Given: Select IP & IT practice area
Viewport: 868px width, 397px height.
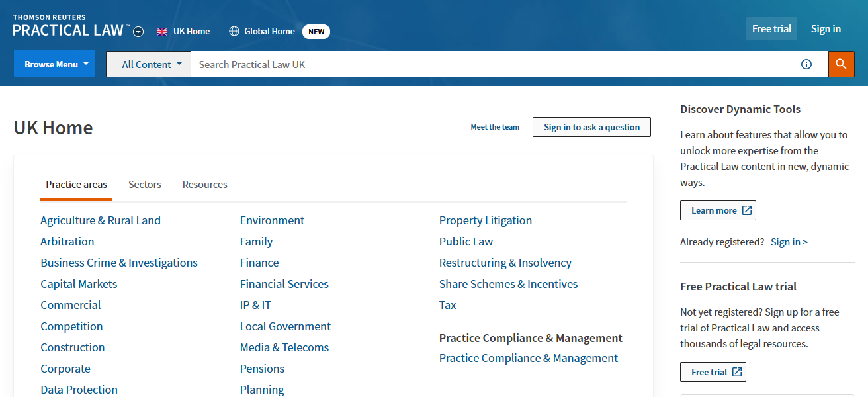Looking at the screenshot, I should click(x=255, y=305).
